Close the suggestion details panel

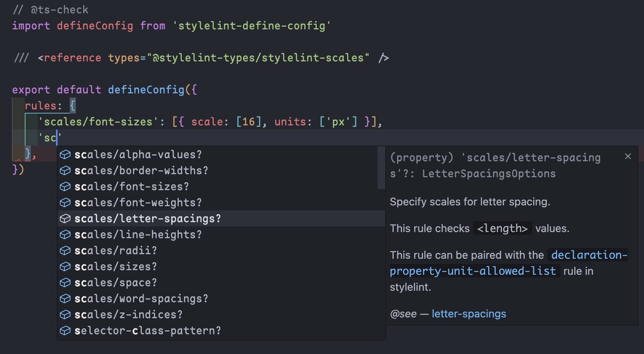click(x=628, y=156)
